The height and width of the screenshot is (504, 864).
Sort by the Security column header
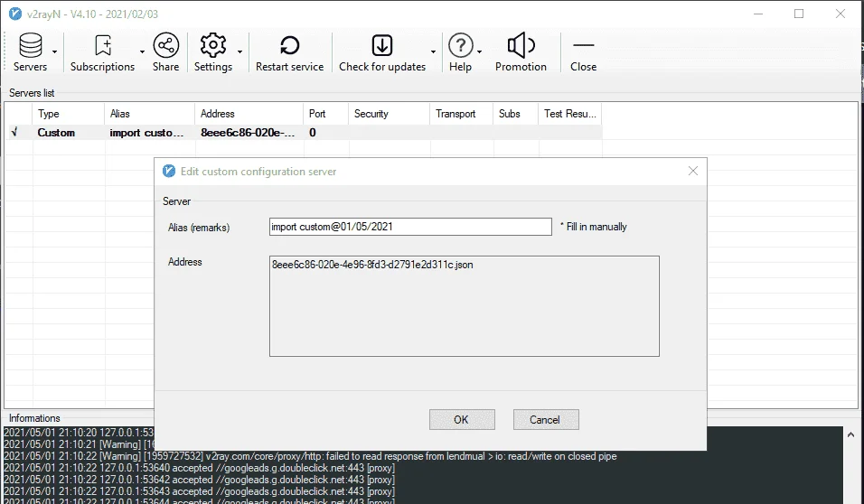point(389,114)
